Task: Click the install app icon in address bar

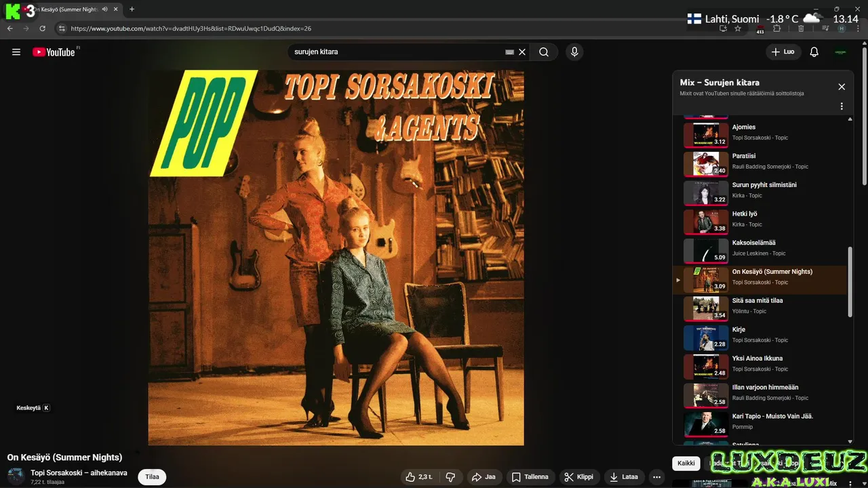Action: 723,28
